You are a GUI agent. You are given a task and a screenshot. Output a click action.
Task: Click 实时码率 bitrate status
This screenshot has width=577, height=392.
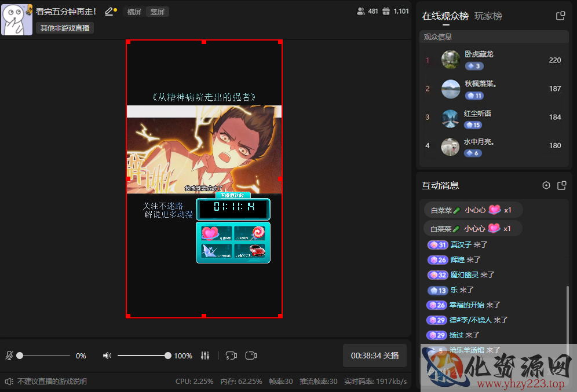[x=375, y=382]
